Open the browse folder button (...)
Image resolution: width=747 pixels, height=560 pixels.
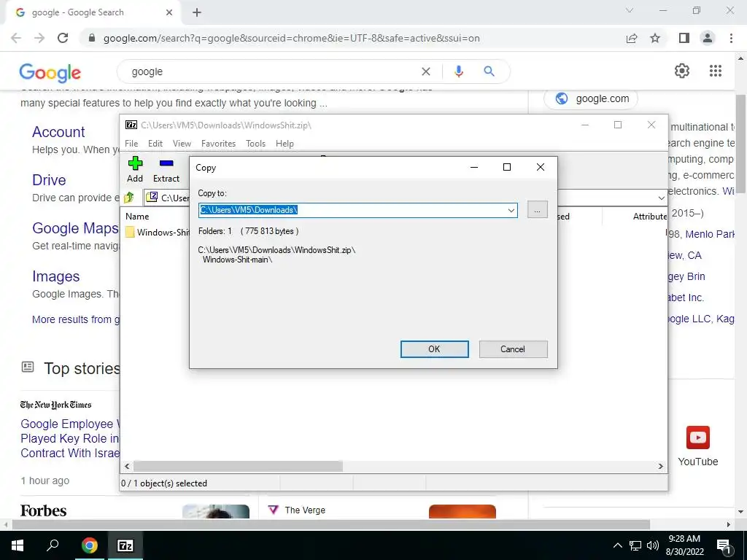(x=538, y=210)
